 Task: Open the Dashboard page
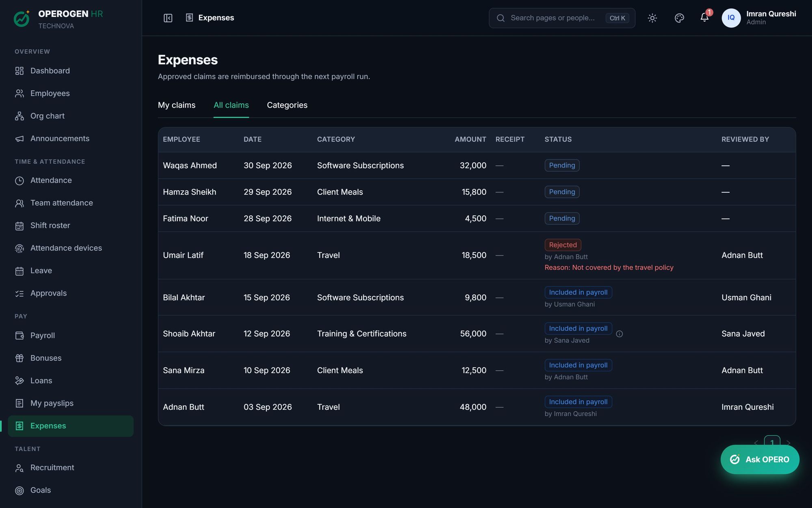pos(71,71)
